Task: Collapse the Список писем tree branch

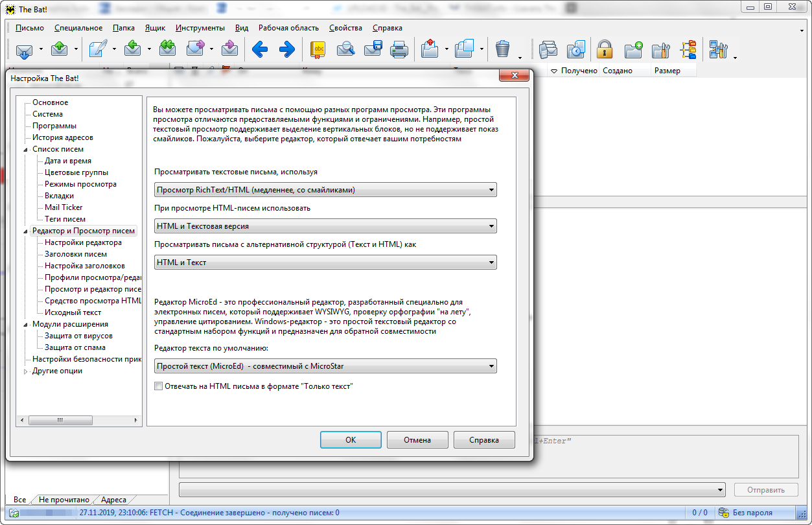Action: pos(26,150)
